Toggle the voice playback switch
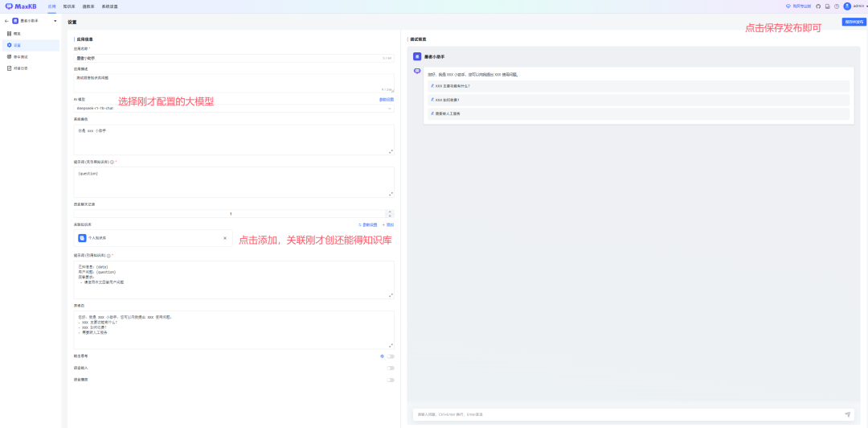Viewport: 868px width, 428px height. tap(391, 380)
